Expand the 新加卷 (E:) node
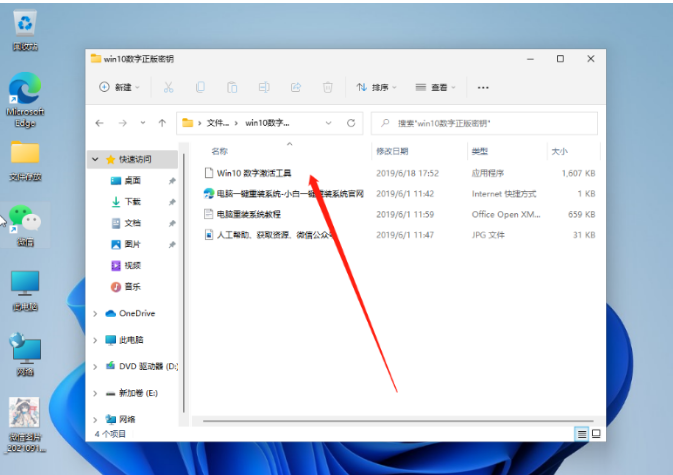Image resolution: width=673 pixels, height=475 pixels. (x=95, y=393)
